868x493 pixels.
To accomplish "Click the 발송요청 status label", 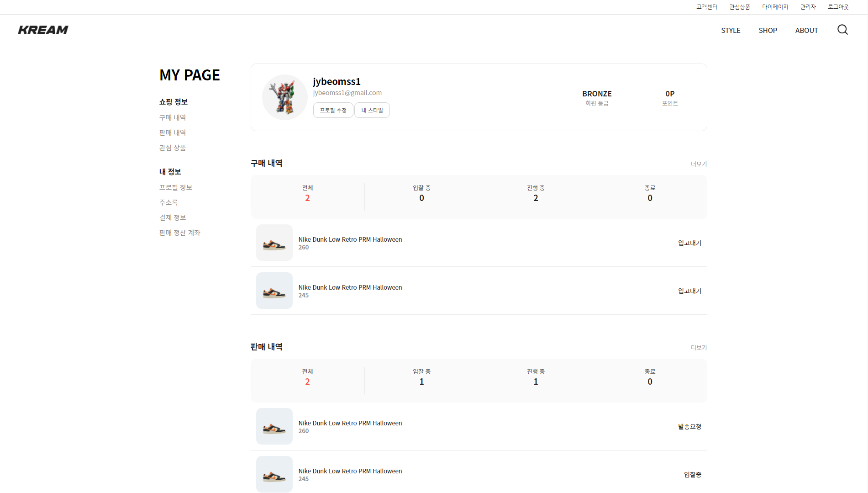I will click(x=689, y=426).
